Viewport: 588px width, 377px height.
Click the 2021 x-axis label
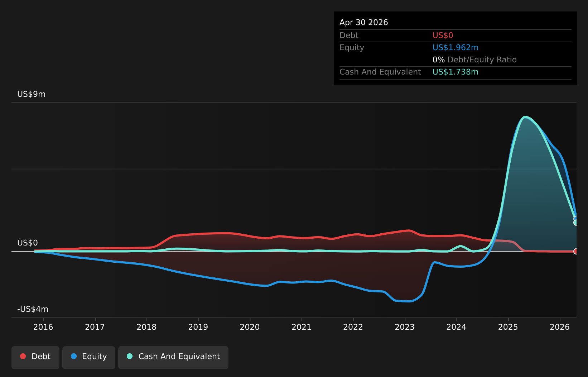302,327
